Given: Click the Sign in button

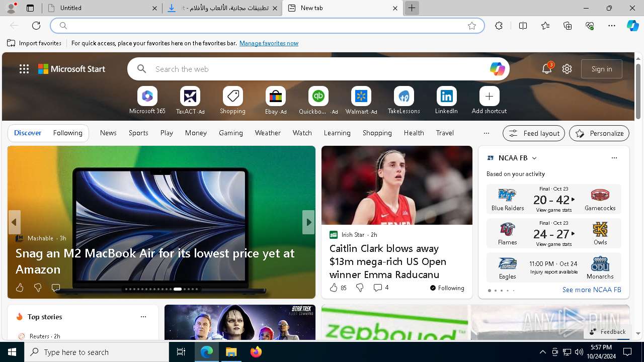Looking at the screenshot, I should pyautogui.click(x=602, y=69).
